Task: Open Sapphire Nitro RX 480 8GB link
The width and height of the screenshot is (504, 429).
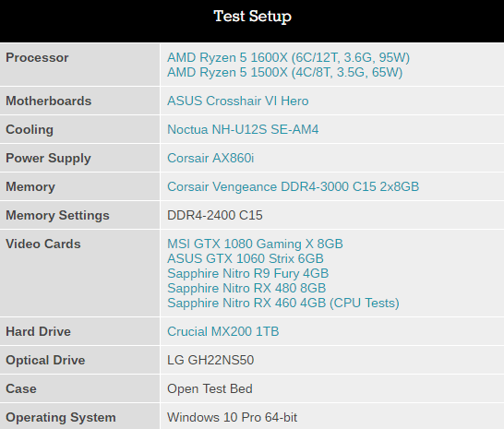Action: (246, 288)
